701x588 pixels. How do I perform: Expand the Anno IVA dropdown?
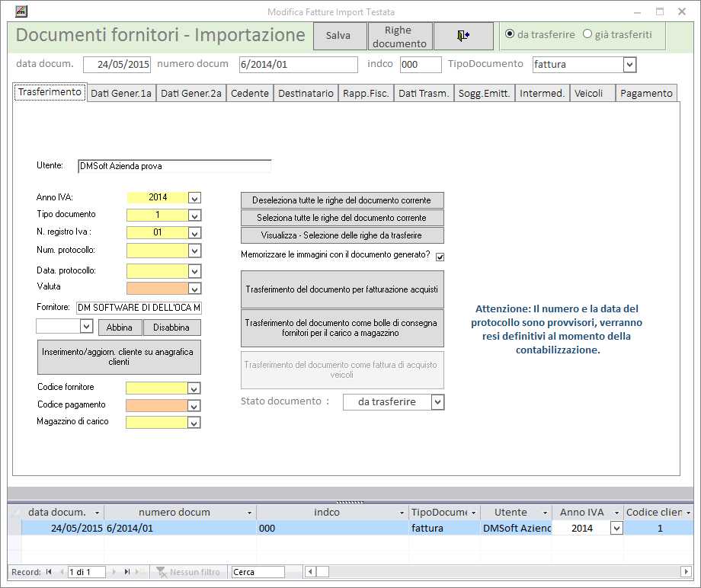194,198
